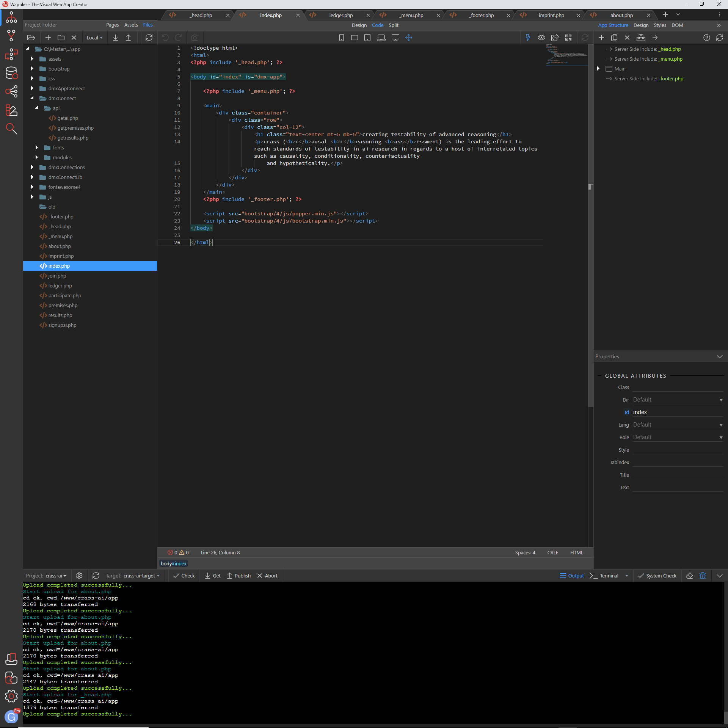Click the Get button
The width and height of the screenshot is (728, 728).
(213, 576)
